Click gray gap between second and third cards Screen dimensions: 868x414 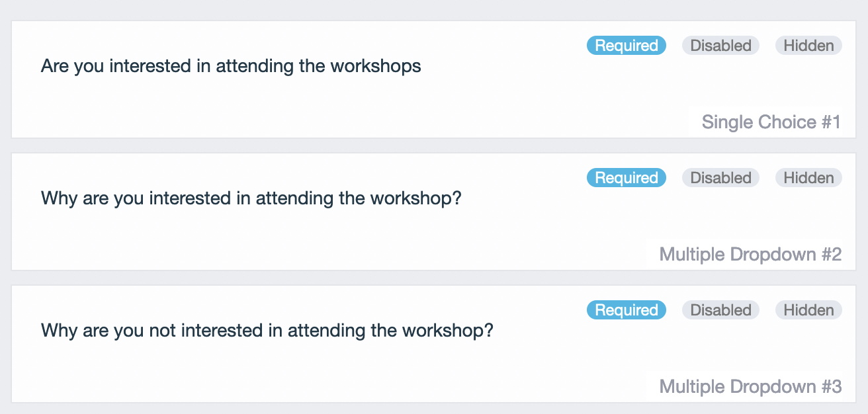(434, 278)
